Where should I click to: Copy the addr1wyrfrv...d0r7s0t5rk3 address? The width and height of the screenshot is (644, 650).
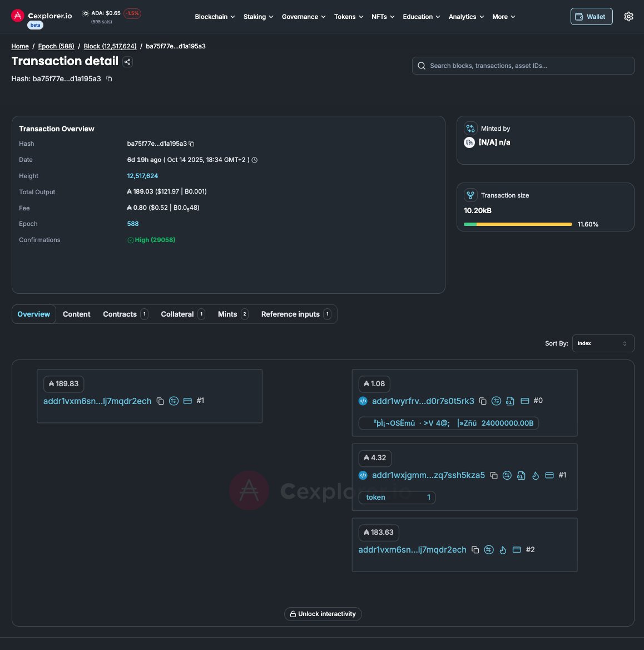tap(482, 401)
